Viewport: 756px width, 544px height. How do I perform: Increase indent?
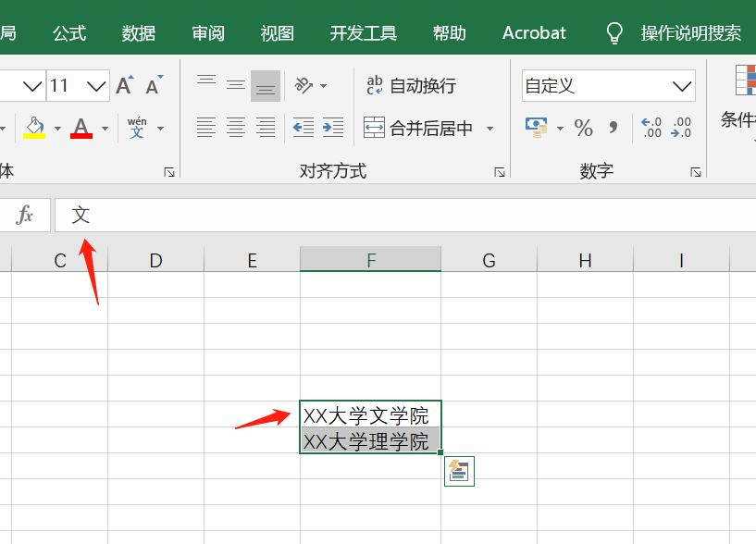tap(333, 128)
